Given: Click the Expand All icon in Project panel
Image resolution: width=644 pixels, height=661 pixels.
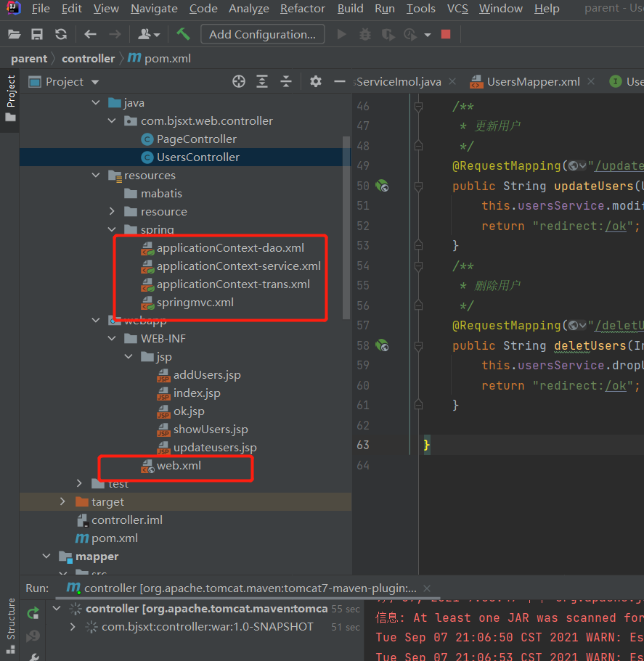Looking at the screenshot, I should click(262, 81).
